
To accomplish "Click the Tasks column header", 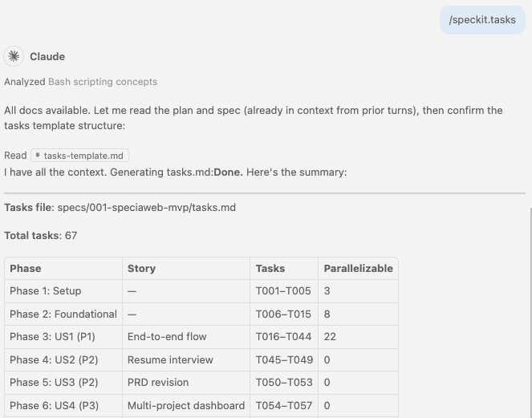I will click(x=270, y=268).
